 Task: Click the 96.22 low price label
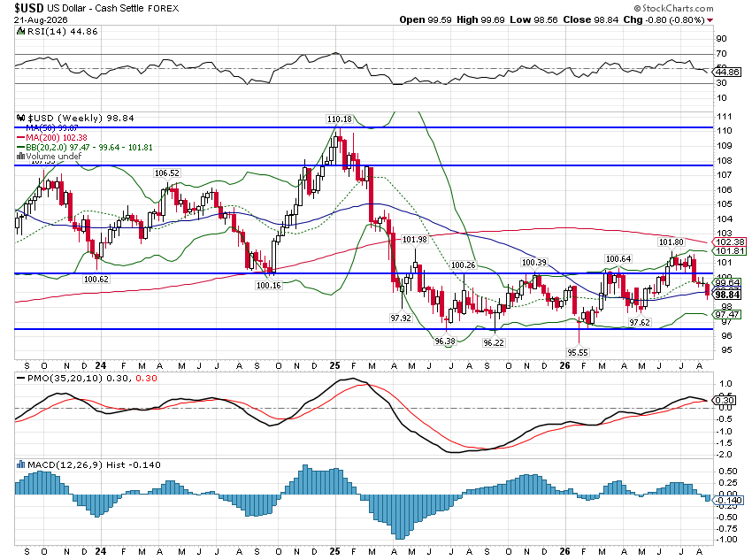point(494,342)
